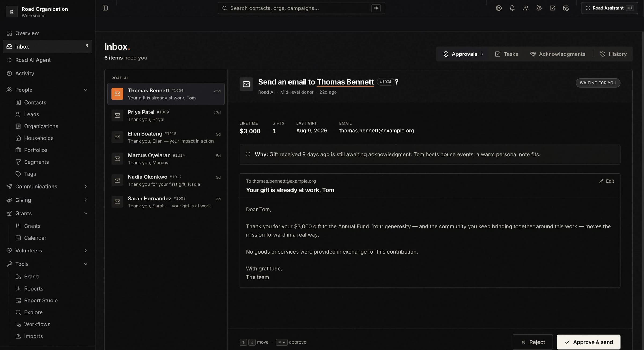Expand the Giving section
Image resolution: width=644 pixels, height=350 pixels.
coord(86,200)
